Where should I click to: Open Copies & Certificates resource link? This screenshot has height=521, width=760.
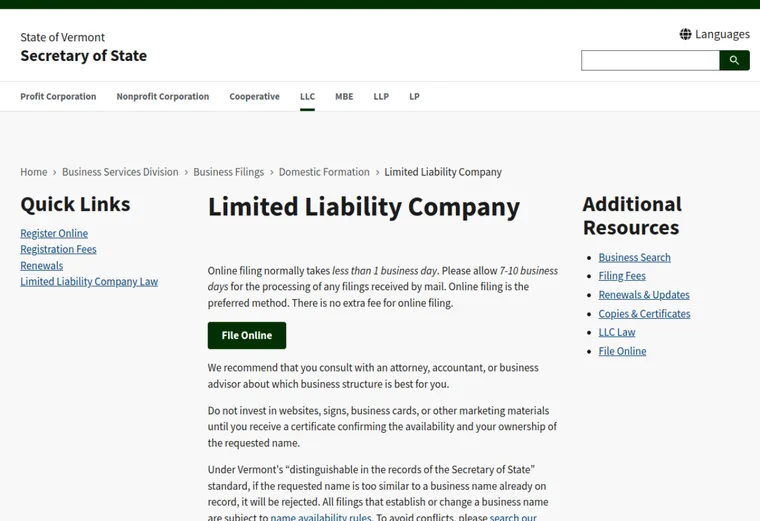[x=644, y=314]
